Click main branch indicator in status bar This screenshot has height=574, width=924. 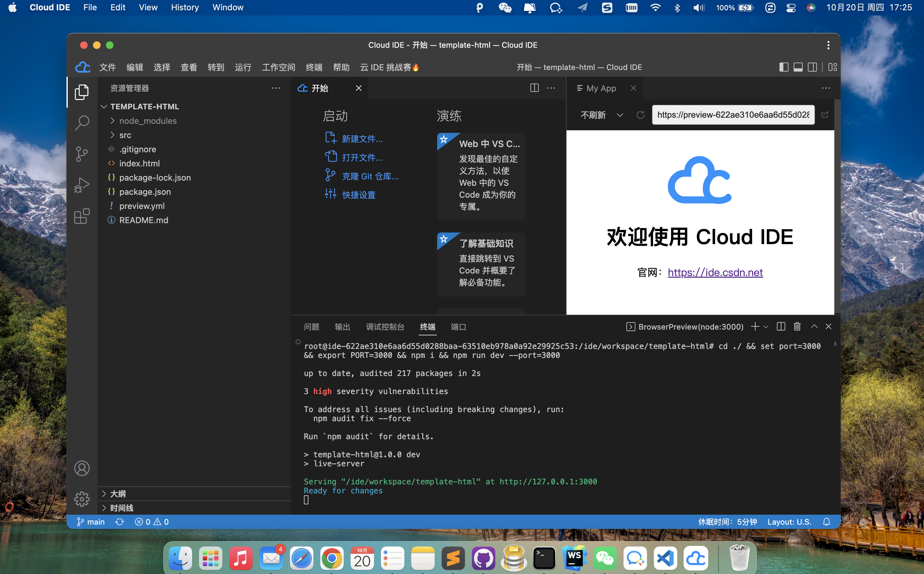click(x=90, y=522)
